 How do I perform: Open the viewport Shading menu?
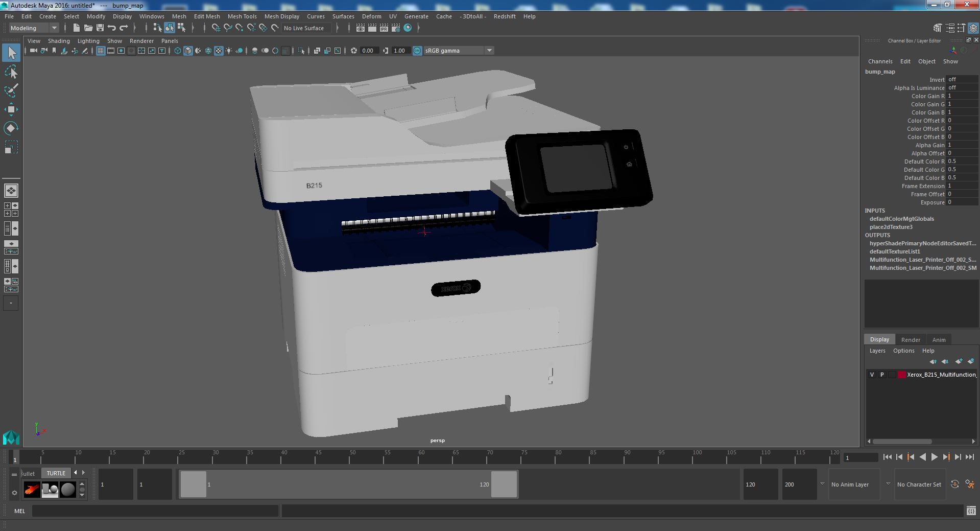tap(59, 41)
